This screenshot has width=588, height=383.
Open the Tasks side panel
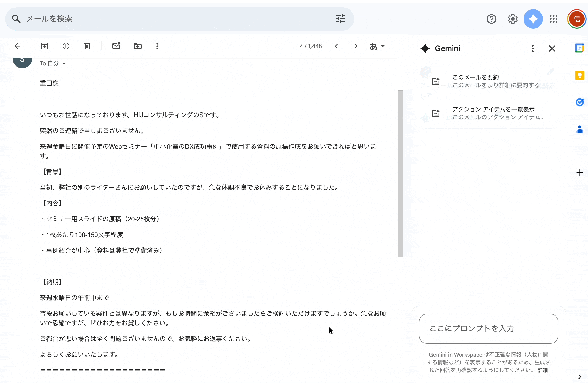pyautogui.click(x=580, y=102)
